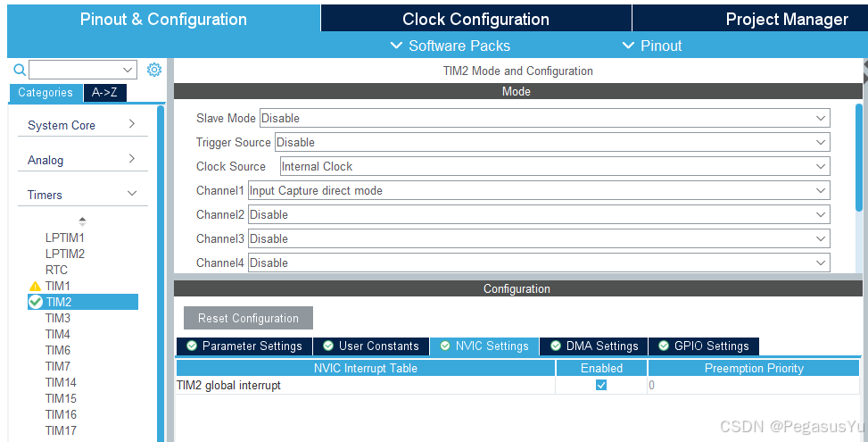868x442 pixels.
Task: Click the Enabled column header
Action: point(601,368)
